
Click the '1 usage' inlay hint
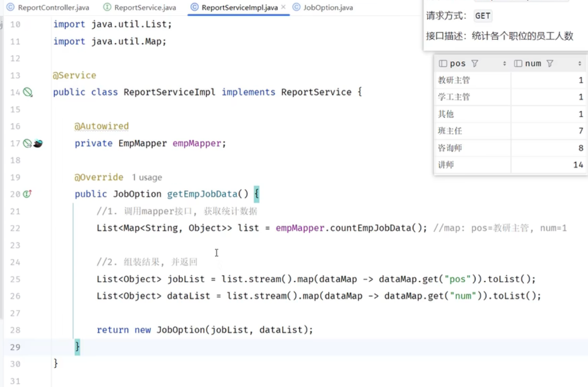tap(147, 177)
